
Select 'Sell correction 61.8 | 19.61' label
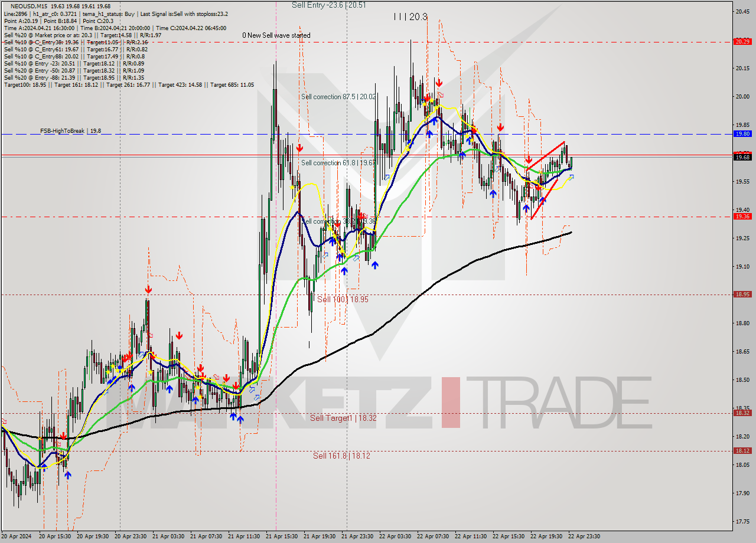(x=338, y=162)
